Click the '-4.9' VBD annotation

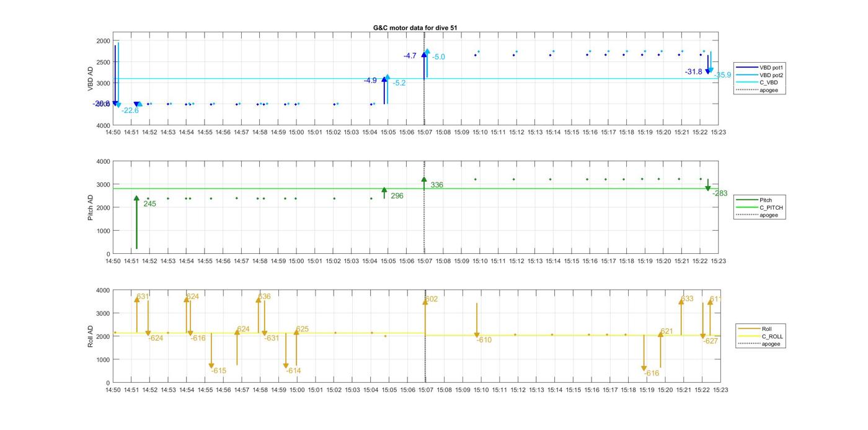click(370, 81)
